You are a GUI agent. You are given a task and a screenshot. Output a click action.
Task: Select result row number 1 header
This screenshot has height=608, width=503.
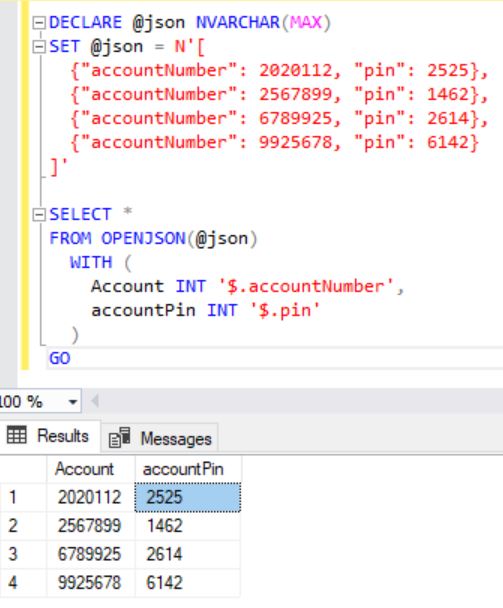(23, 497)
